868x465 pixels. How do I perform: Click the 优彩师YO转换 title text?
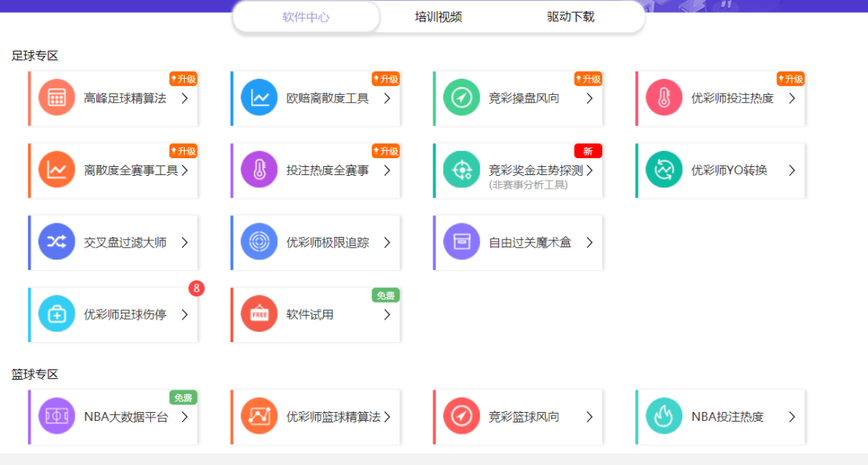729,170
